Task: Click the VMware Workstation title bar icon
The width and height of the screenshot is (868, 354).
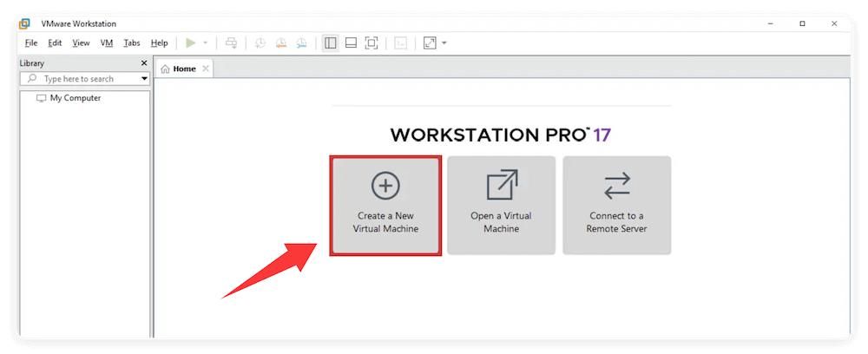Action: pyautogui.click(x=24, y=23)
